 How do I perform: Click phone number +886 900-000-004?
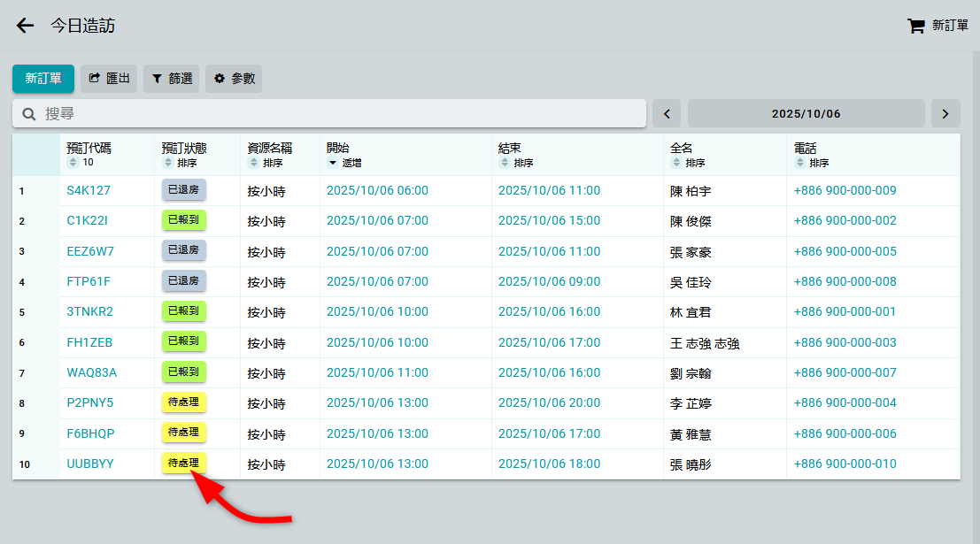pos(845,402)
